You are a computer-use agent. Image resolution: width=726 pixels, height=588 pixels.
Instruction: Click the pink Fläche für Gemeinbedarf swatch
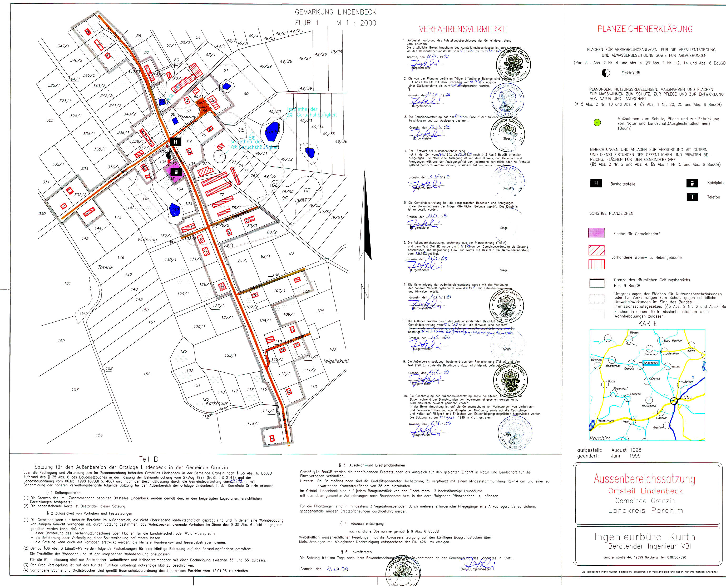[597, 233]
